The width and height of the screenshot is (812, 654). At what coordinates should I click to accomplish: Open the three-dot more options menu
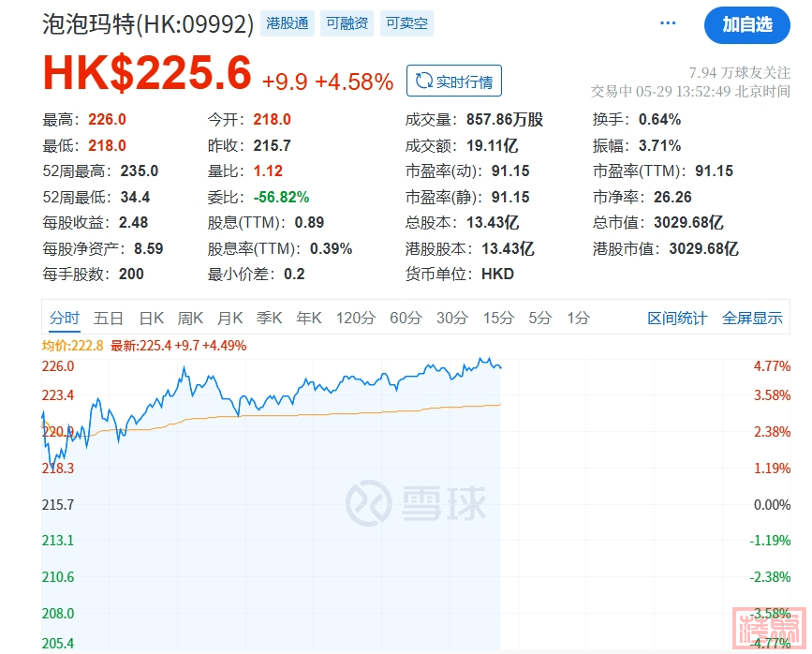pos(668,23)
